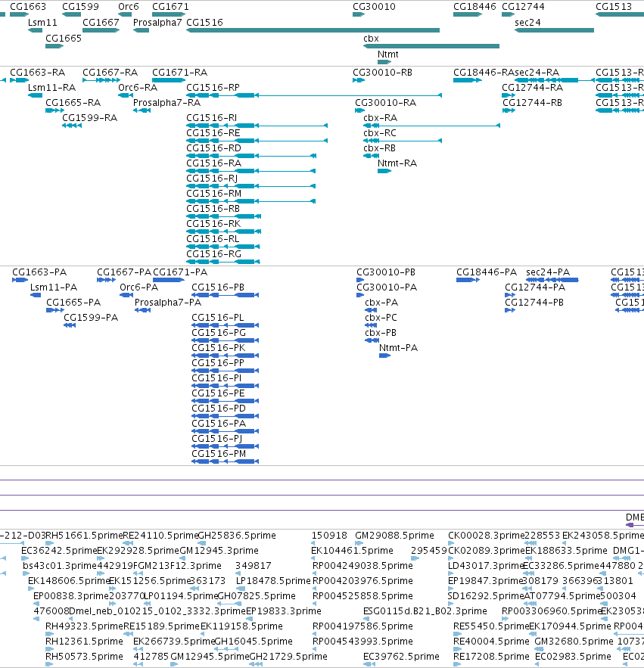Select the cbx gene span bar
This screenshot has height=668, width=644.
[431, 46]
